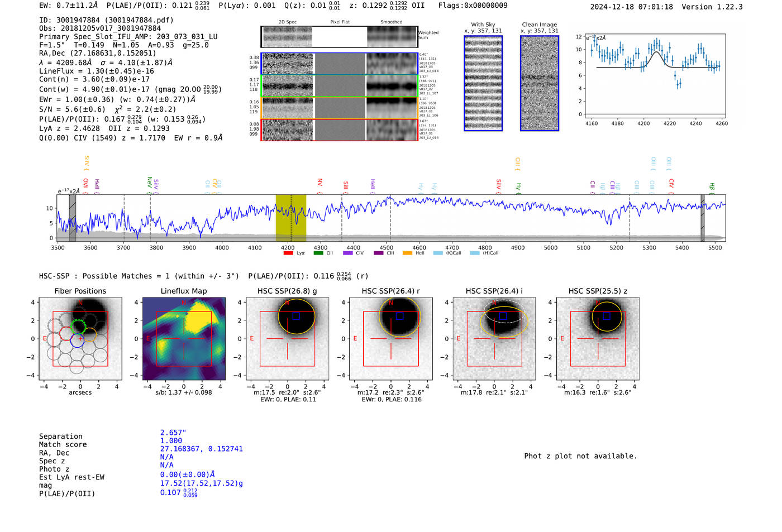The height and width of the screenshot is (532, 782).
Task: Click the EWr = 1.00(±0.36) line
Action: click(x=117, y=99)
